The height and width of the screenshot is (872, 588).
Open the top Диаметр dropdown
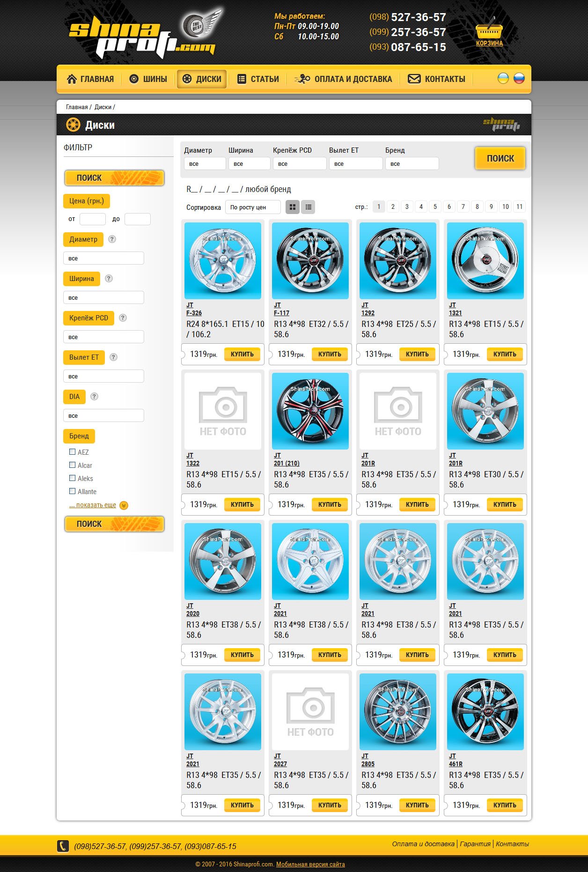(x=205, y=164)
